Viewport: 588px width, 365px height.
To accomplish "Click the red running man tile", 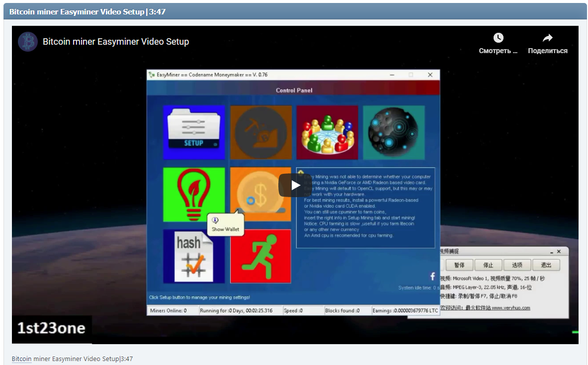I will tap(261, 256).
